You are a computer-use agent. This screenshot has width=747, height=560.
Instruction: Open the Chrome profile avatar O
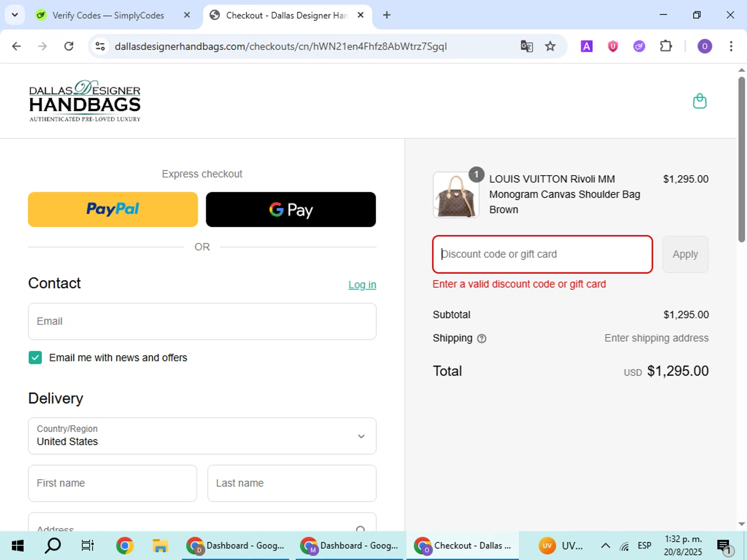tap(704, 46)
